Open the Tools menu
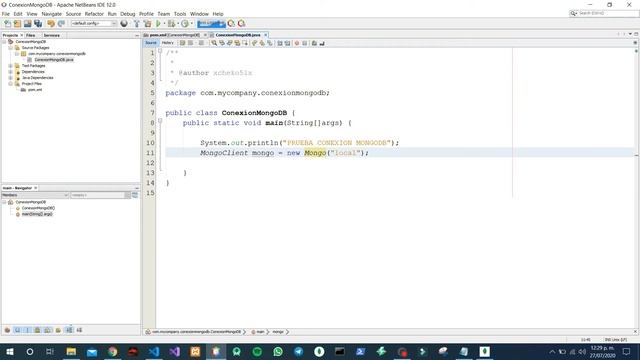Image resolution: width=640 pixels, height=360 pixels. point(180,14)
